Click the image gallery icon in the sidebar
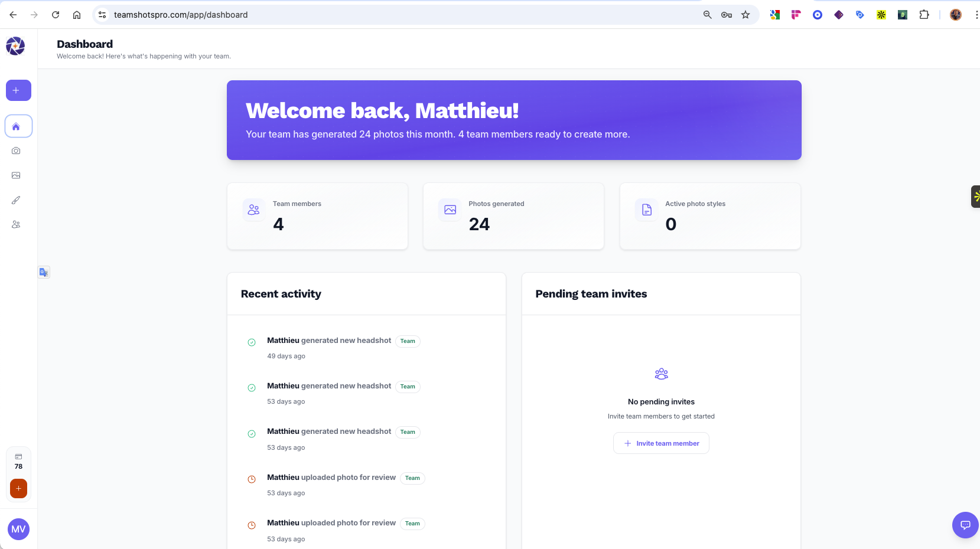 [x=16, y=175]
